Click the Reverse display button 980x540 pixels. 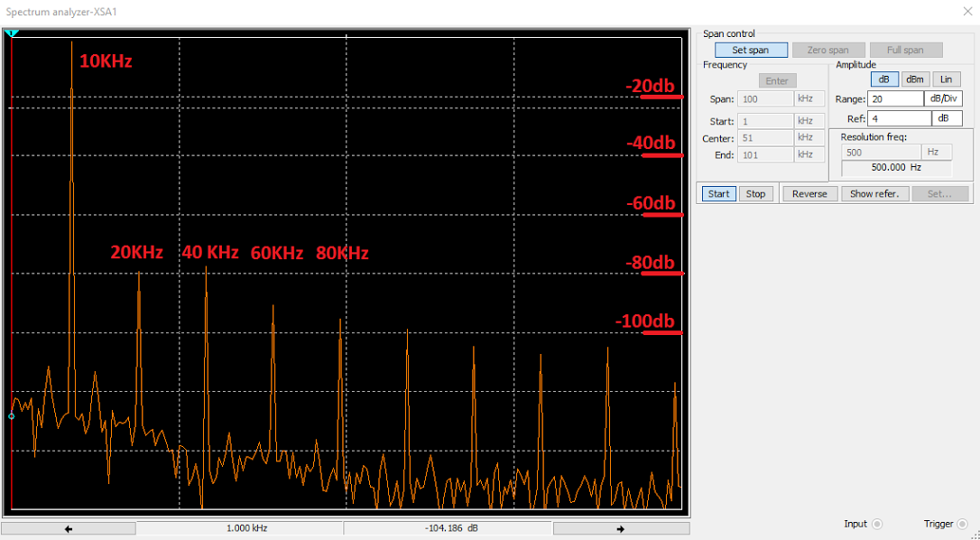point(810,194)
